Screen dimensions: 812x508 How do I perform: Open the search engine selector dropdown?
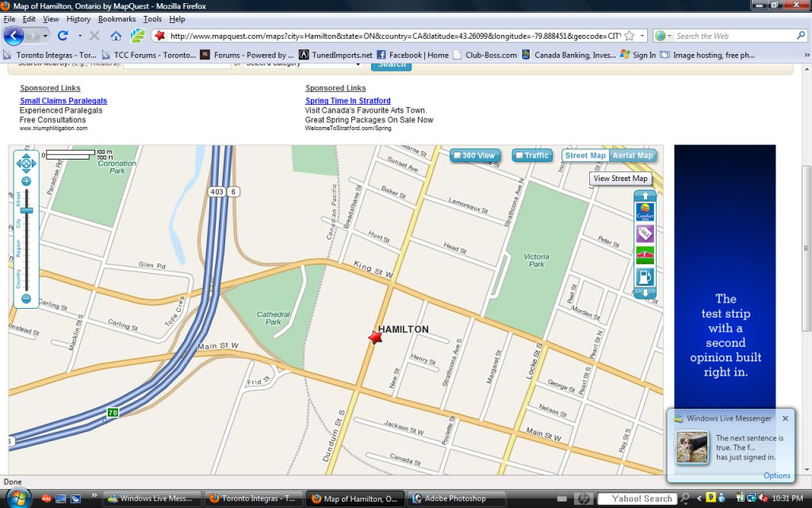point(668,35)
